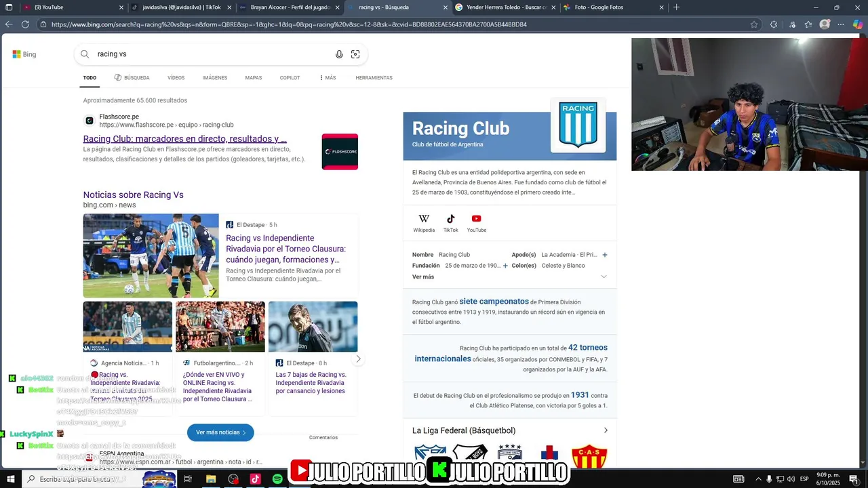Start voice search with the microphone icon
Screen dimensions: 868x488
point(339,54)
